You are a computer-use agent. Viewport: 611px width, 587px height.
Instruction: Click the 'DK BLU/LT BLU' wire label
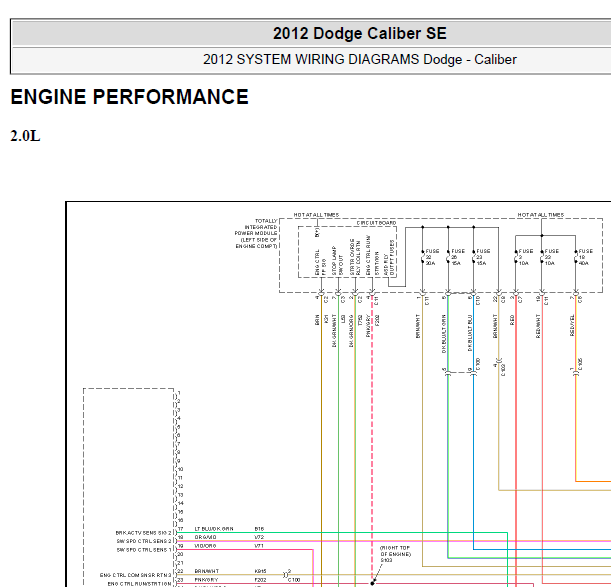pyautogui.click(x=470, y=333)
